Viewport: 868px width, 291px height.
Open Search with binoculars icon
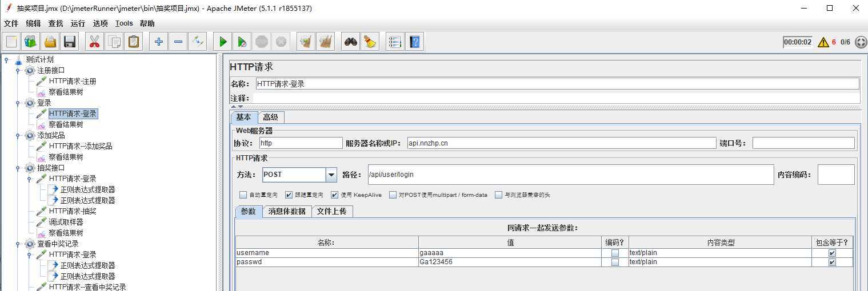[x=351, y=42]
